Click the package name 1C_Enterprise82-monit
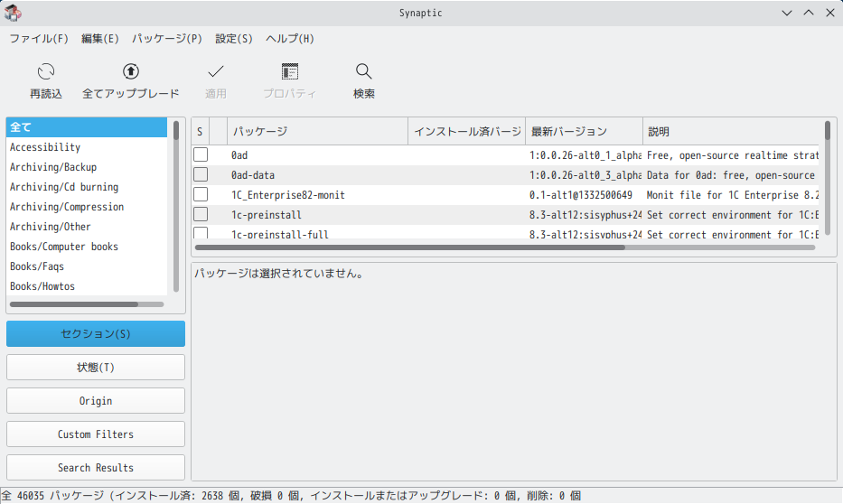 [288, 195]
